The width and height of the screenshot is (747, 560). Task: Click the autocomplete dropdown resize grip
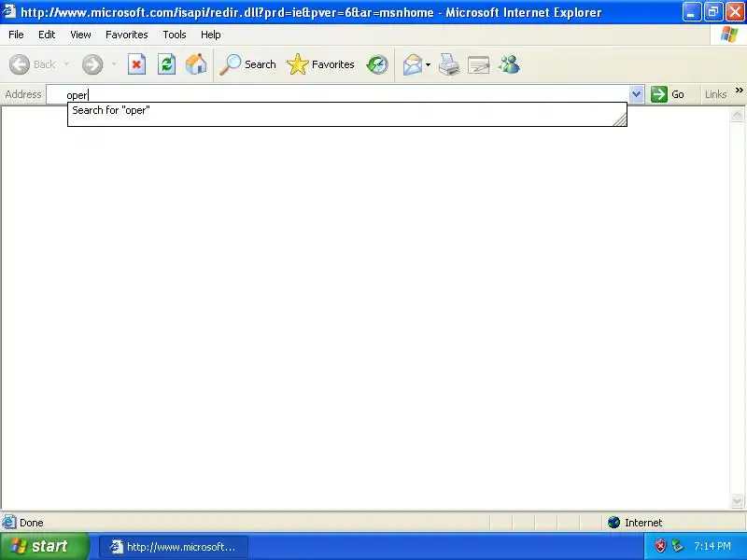pyautogui.click(x=620, y=119)
